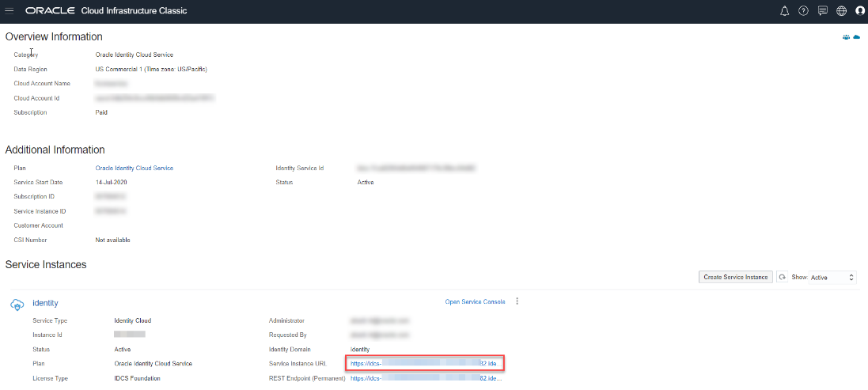Select the IDCS Foundation license value
This screenshot has height=390, width=868.
[x=138, y=378]
